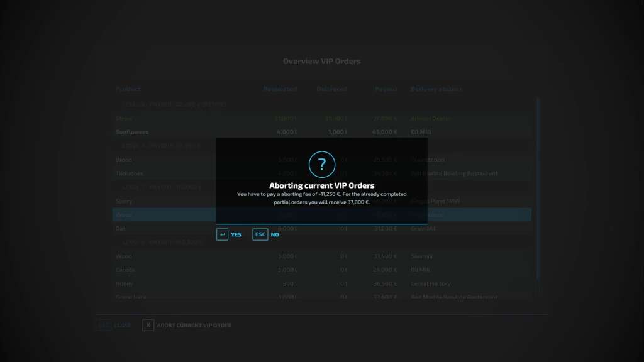Click the ESC key icon beside Close
The image size is (644, 362).
pyautogui.click(x=104, y=325)
